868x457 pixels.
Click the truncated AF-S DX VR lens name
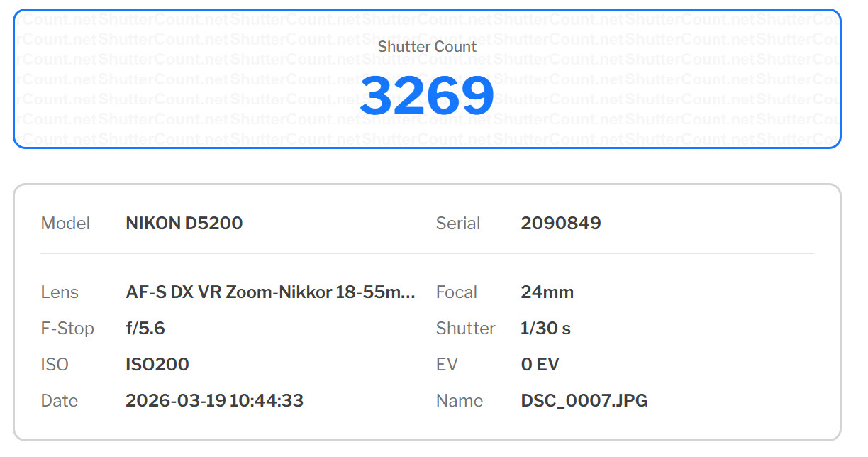(270, 292)
